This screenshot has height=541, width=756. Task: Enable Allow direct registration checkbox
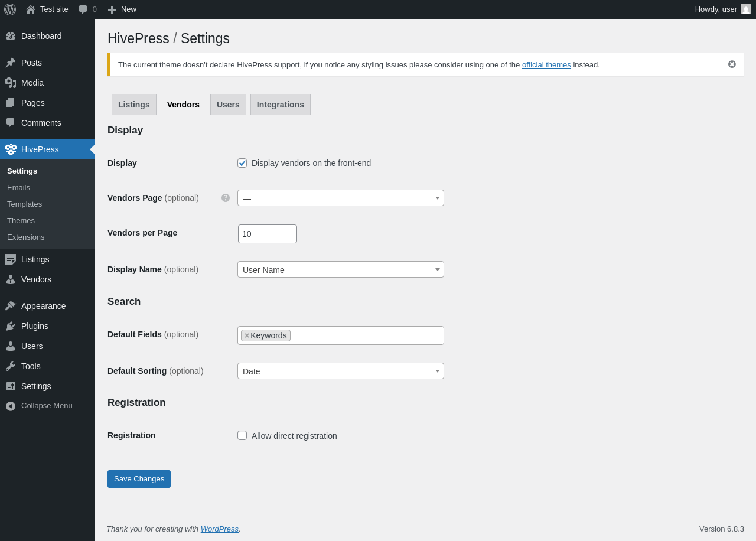pos(242,435)
